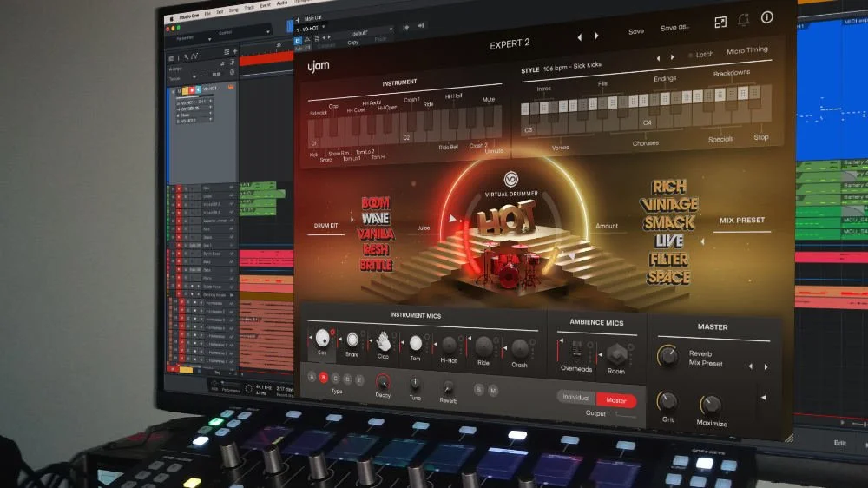868x488 pixels.
Task: Select kick Type D
Action: (x=348, y=379)
